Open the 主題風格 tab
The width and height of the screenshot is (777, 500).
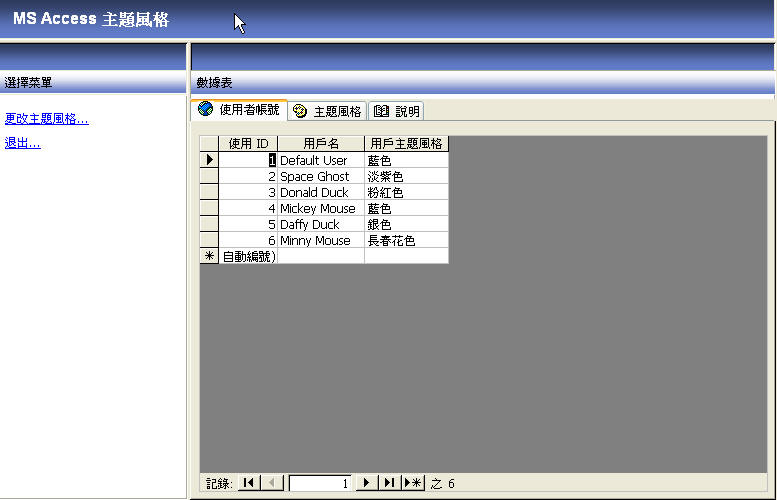(328, 111)
